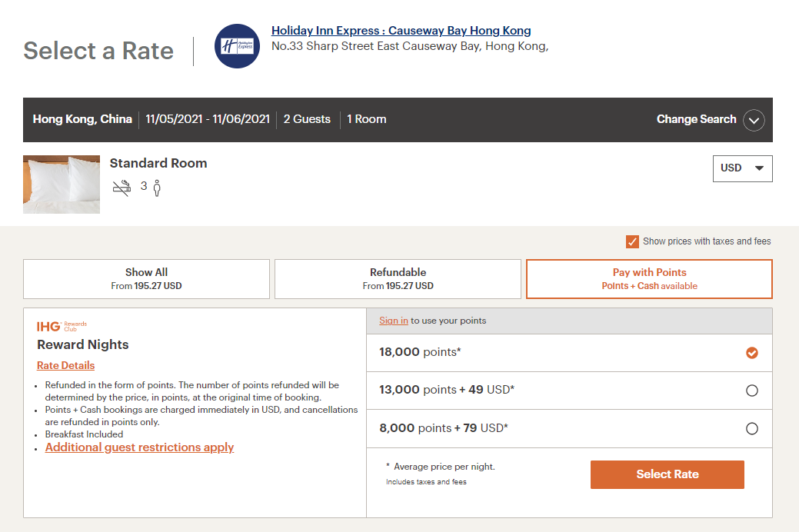Click the guest occupancy person icon
Screen dimensions: 799x532
pyautogui.click(x=157, y=188)
